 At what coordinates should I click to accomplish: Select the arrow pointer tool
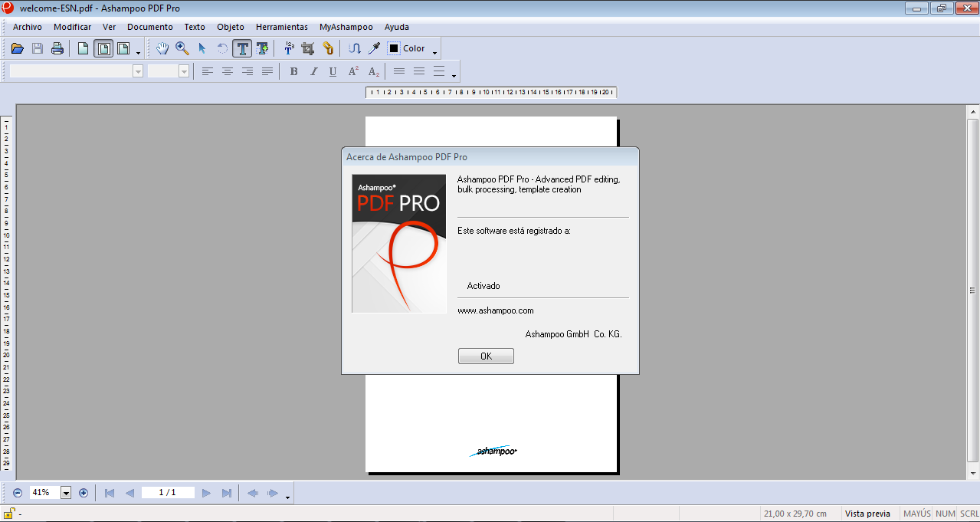coord(202,48)
